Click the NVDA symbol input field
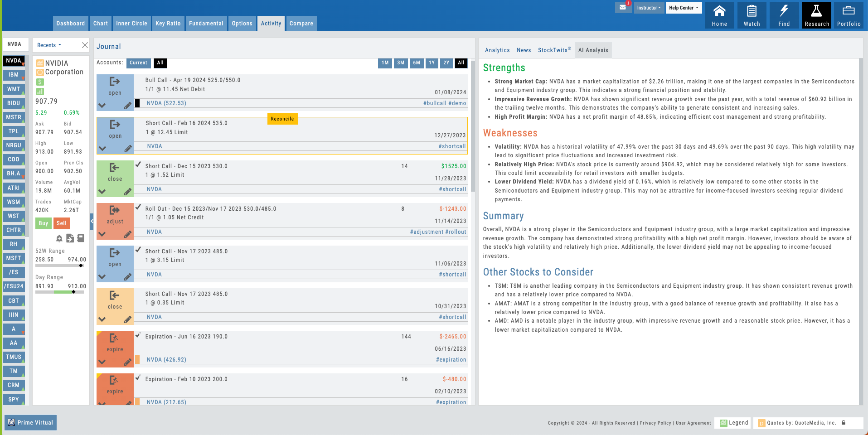 16,44
